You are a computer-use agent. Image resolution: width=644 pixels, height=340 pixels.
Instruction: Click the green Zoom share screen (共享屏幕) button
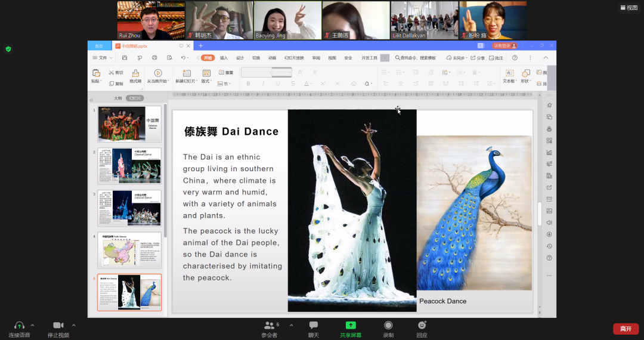click(x=351, y=329)
